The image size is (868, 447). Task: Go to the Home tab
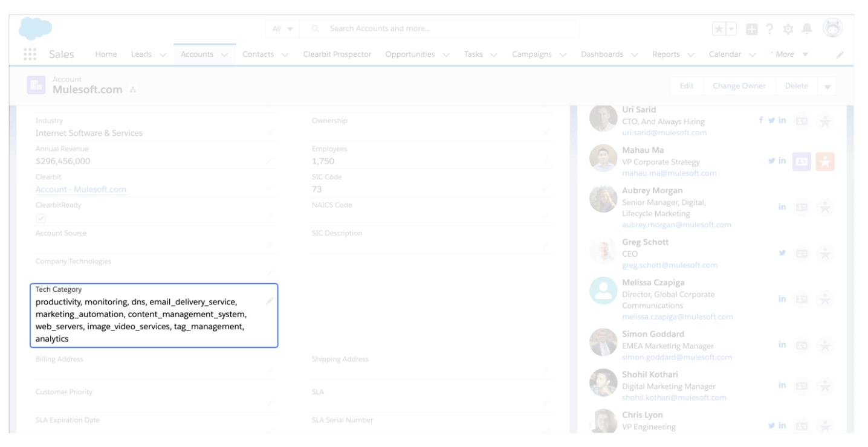click(x=106, y=54)
